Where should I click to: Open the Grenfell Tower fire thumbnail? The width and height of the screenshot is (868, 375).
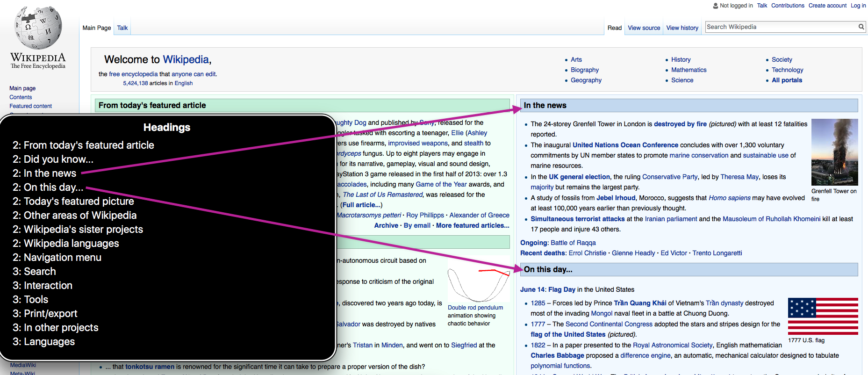point(834,152)
